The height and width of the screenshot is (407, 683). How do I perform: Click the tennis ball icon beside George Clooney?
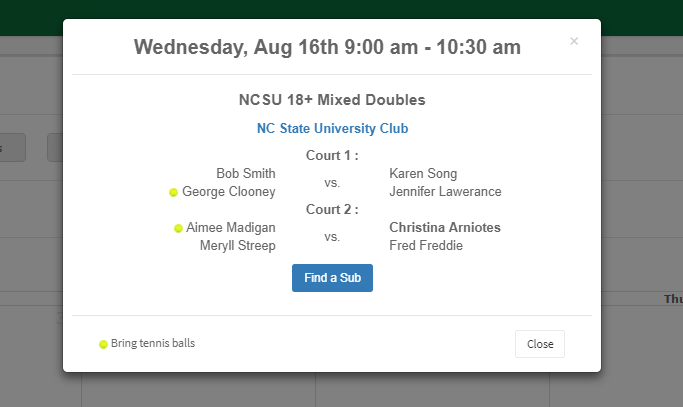click(173, 192)
